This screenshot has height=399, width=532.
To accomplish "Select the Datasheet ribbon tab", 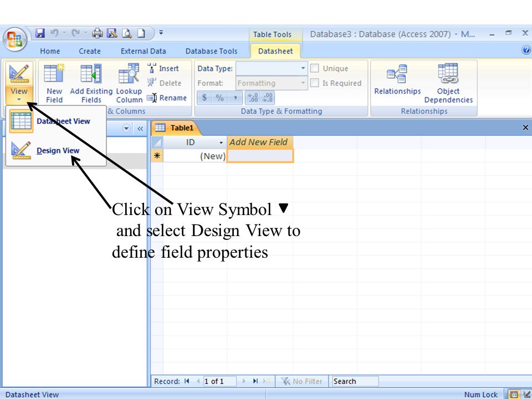I will 275,51.
